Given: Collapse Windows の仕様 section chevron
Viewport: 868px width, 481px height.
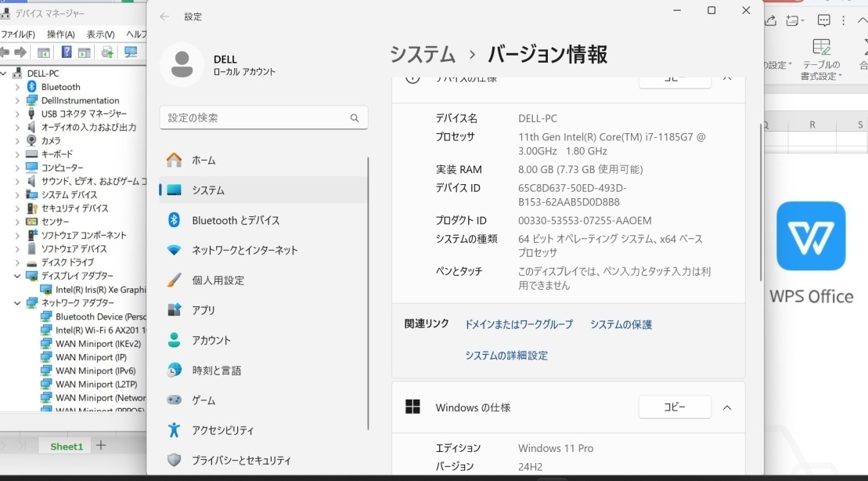Looking at the screenshot, I should tap(727, 408).
